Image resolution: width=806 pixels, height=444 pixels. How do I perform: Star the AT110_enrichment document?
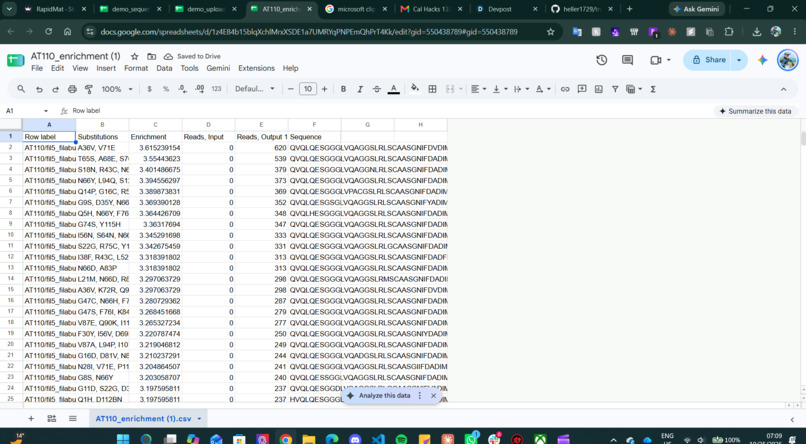coord(135,57)
